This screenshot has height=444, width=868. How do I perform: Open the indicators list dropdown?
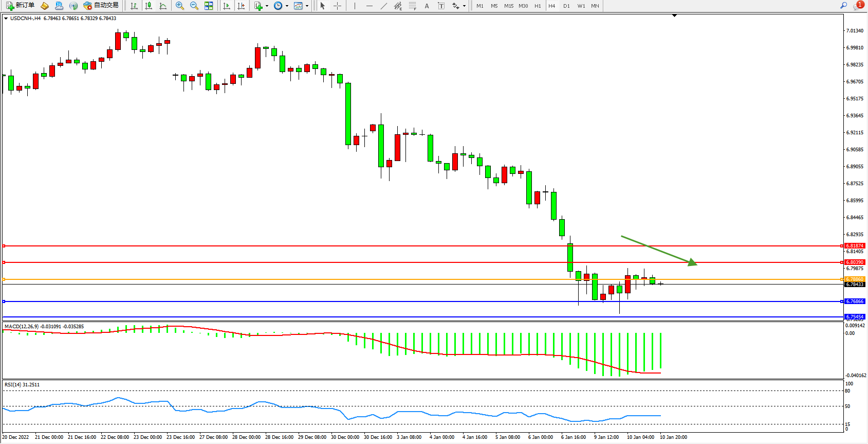267,6
